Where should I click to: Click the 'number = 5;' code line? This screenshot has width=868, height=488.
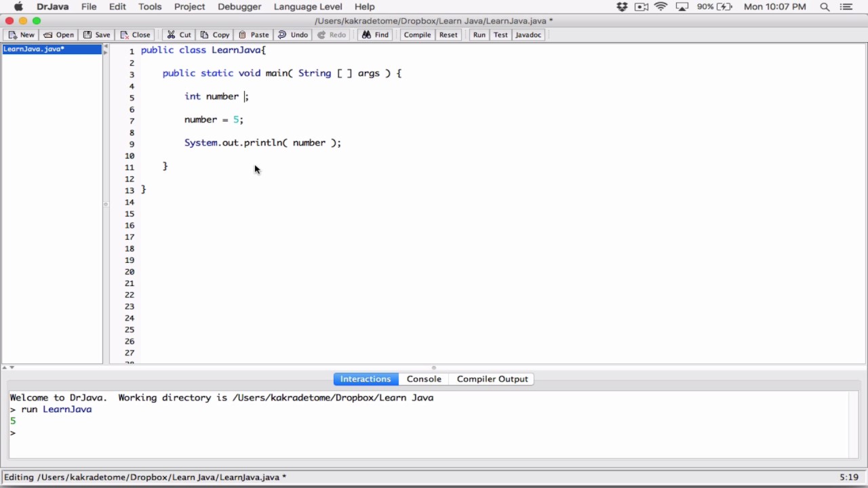[x=214, y=119]
